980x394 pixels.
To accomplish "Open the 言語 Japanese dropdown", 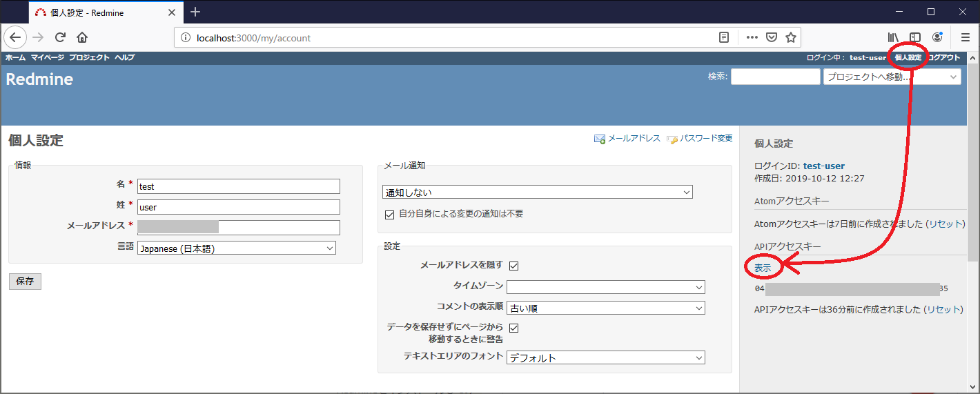I will point(237,248).
